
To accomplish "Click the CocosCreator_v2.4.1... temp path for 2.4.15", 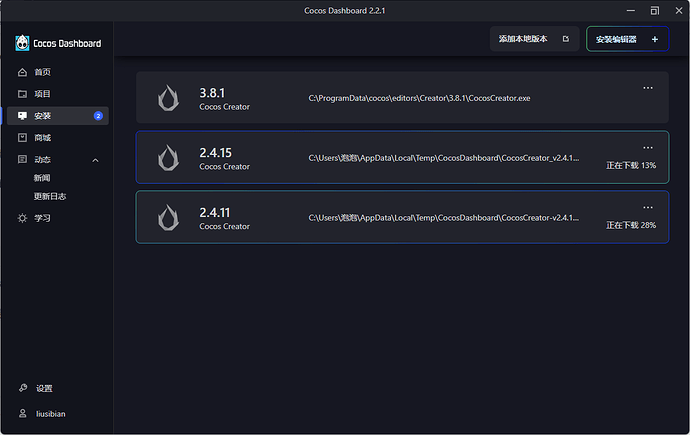I will tap(444, 158).
